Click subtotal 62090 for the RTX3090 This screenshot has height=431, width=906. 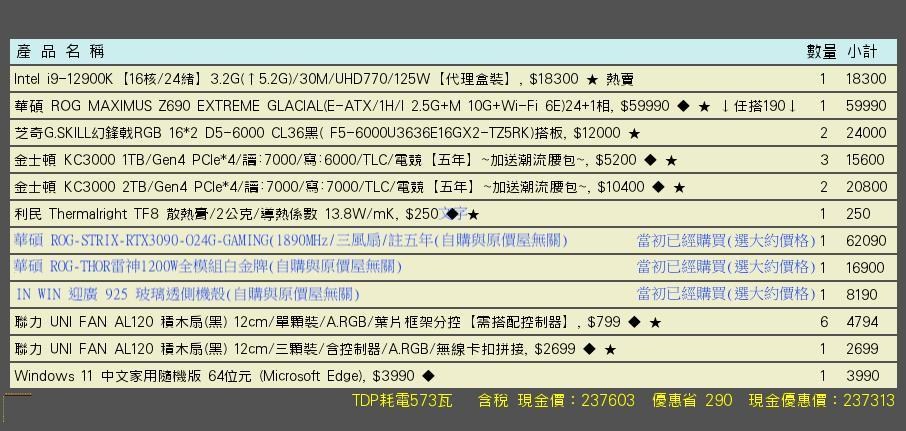[x=866, y=241]
